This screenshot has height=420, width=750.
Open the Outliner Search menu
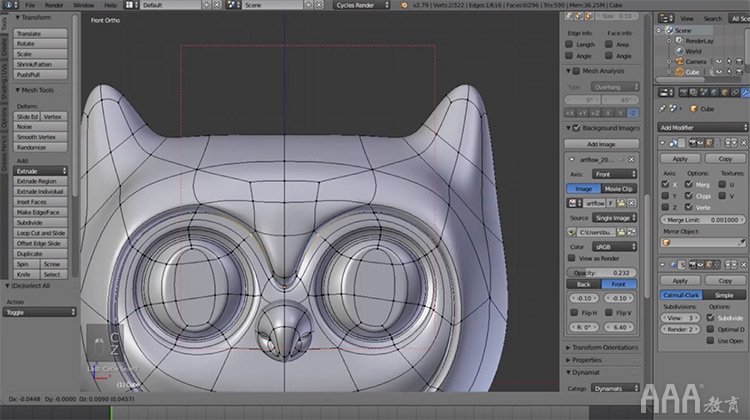(x=713, y=18)
